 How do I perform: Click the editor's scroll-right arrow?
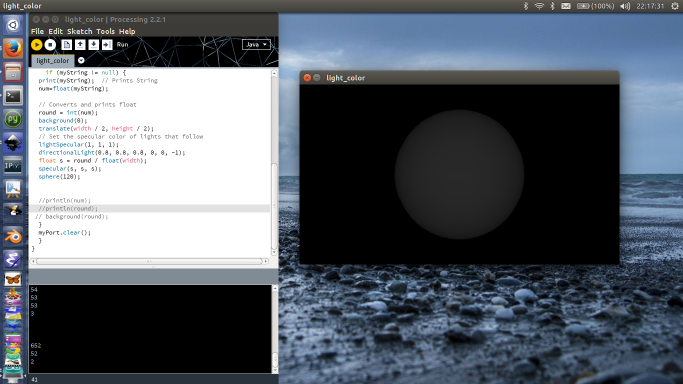266,261
